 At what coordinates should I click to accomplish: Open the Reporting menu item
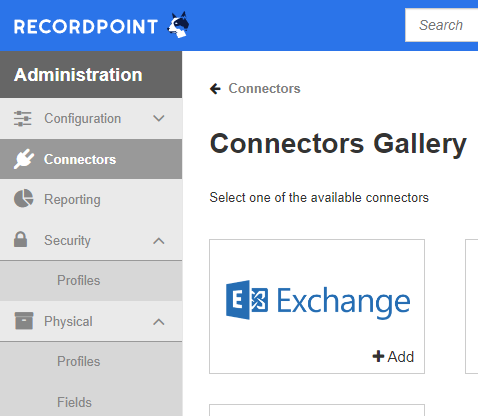tap(91, 199)
